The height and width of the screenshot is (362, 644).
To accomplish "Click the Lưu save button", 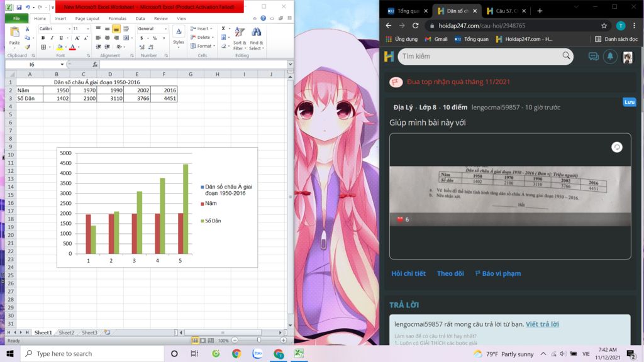I will [x=629, y=102].
